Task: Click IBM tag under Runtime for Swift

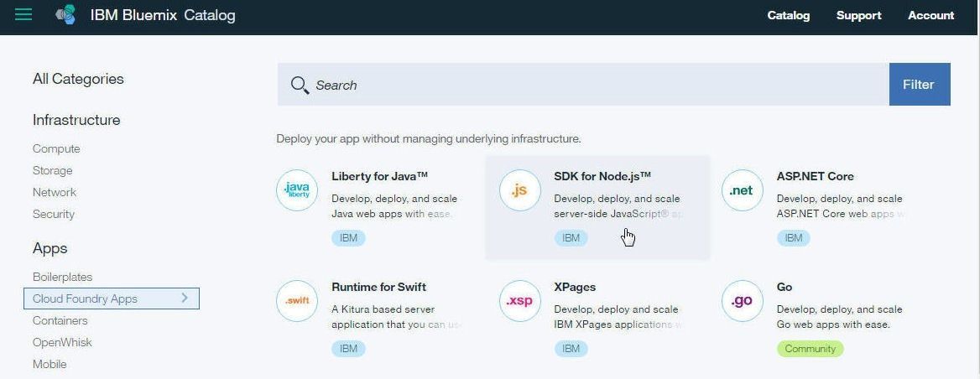Action: click(348, 349)
